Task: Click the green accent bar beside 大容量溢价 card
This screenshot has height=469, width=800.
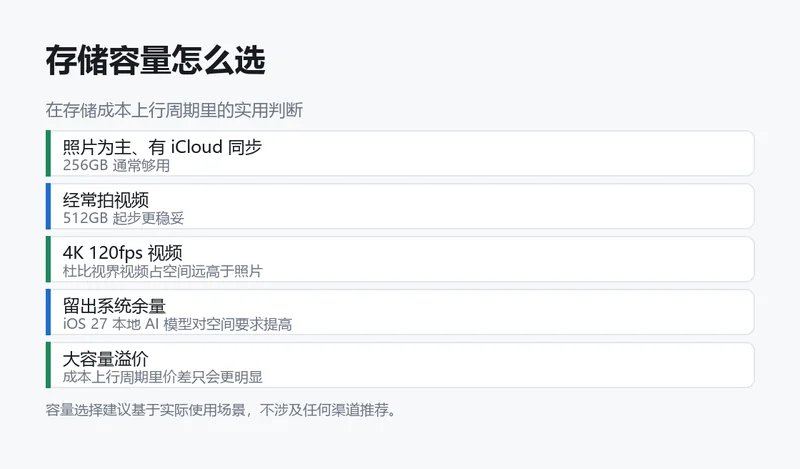Action: pos(48,365)
